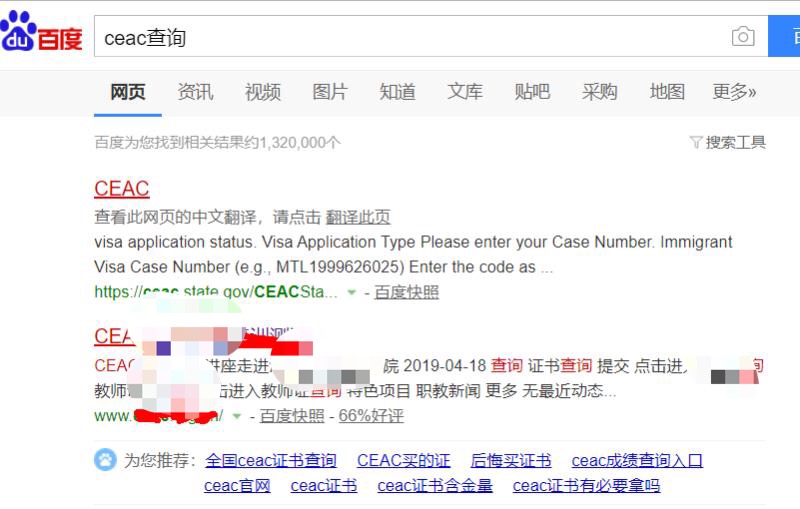
Task: Go to the 贴吧 tab
Action: click(532, 92)
